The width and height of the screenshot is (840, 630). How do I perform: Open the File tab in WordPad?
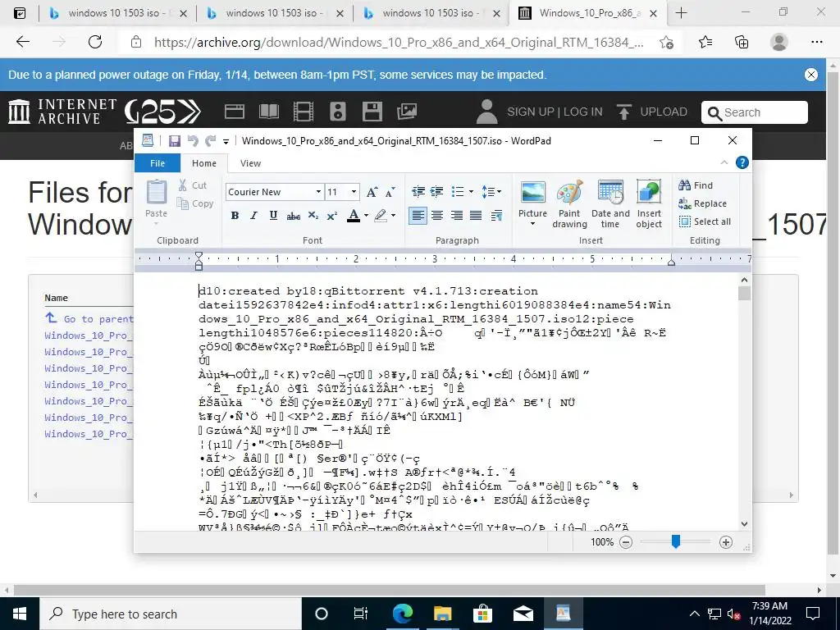157,163
